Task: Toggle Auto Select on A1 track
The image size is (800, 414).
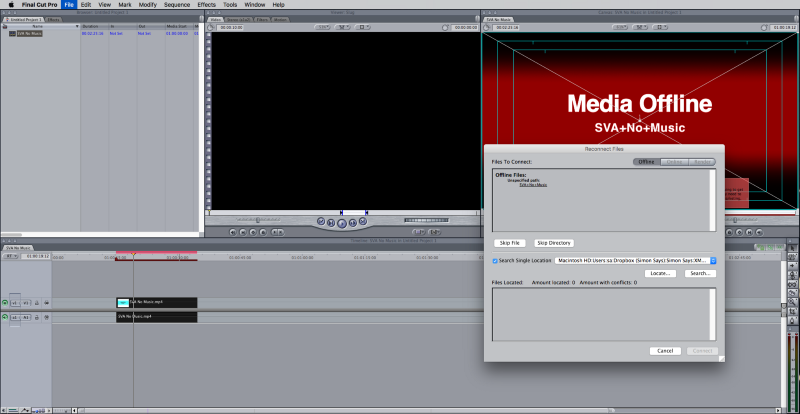Action: pos(46,317)
